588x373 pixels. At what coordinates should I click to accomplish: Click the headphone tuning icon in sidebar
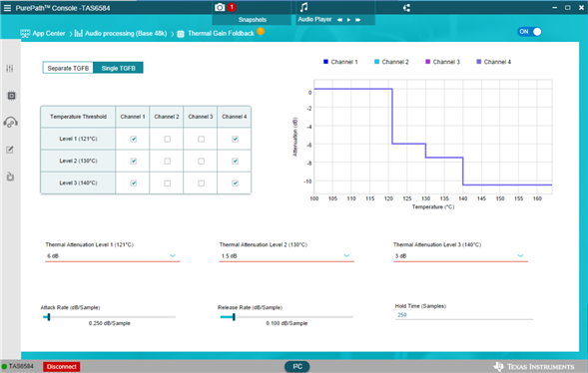[11, 123]
